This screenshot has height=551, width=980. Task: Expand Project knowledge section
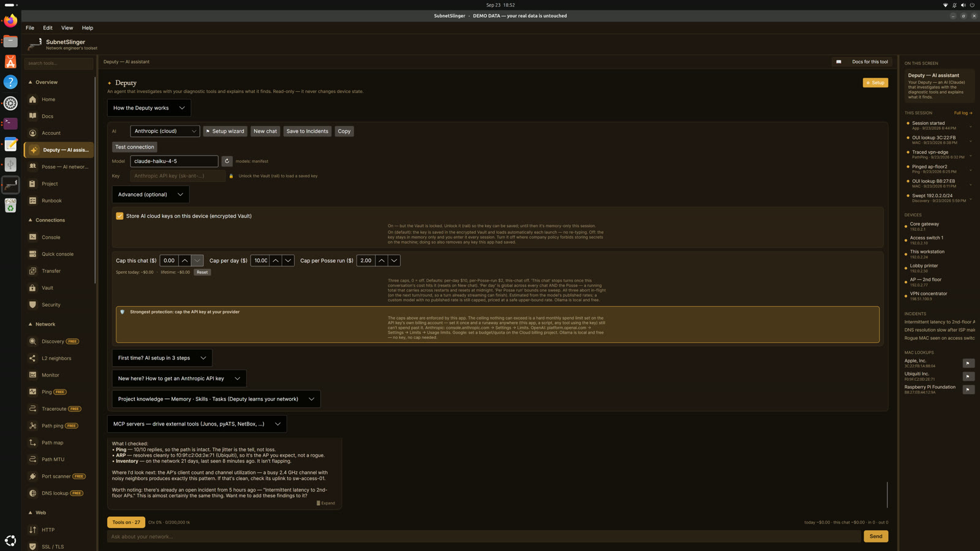[x=216, y=399]
